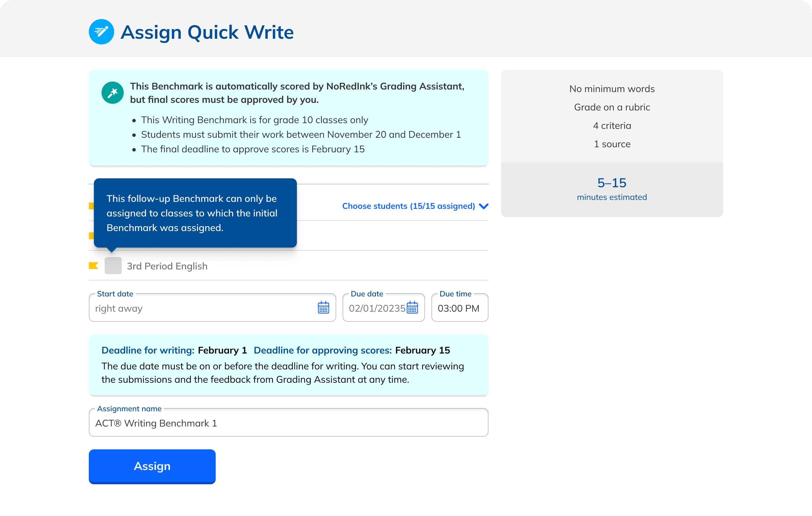Click the yellow flag beside 3rd Period English

93,266
